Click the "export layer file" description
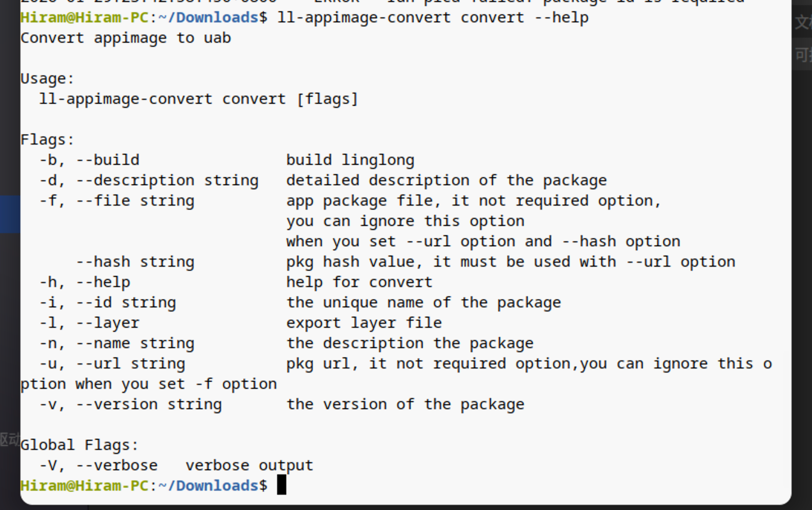This screenshot has width=812, height=510. tap(364, 323)
